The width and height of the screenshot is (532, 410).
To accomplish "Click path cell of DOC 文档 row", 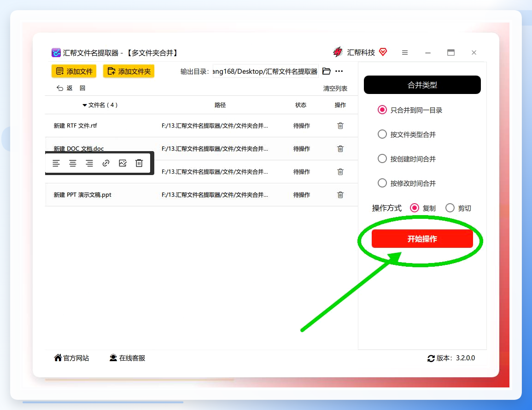I will click(x=215, y=149).
